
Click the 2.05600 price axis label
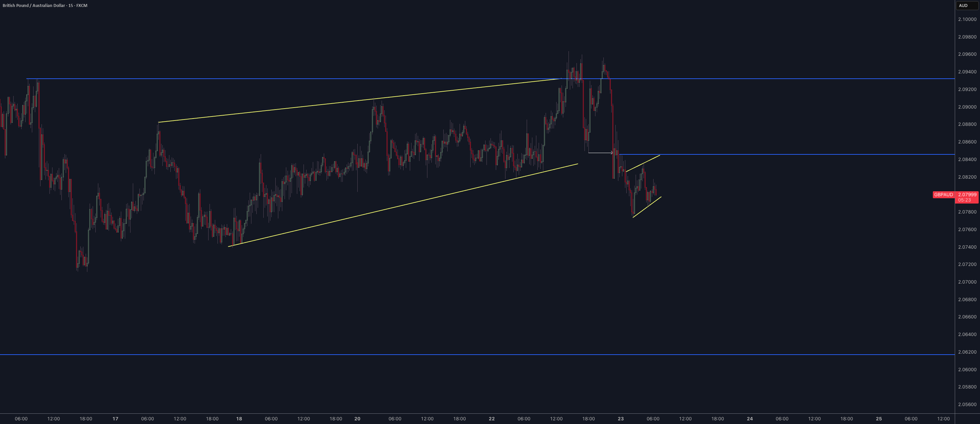(967, 405)
